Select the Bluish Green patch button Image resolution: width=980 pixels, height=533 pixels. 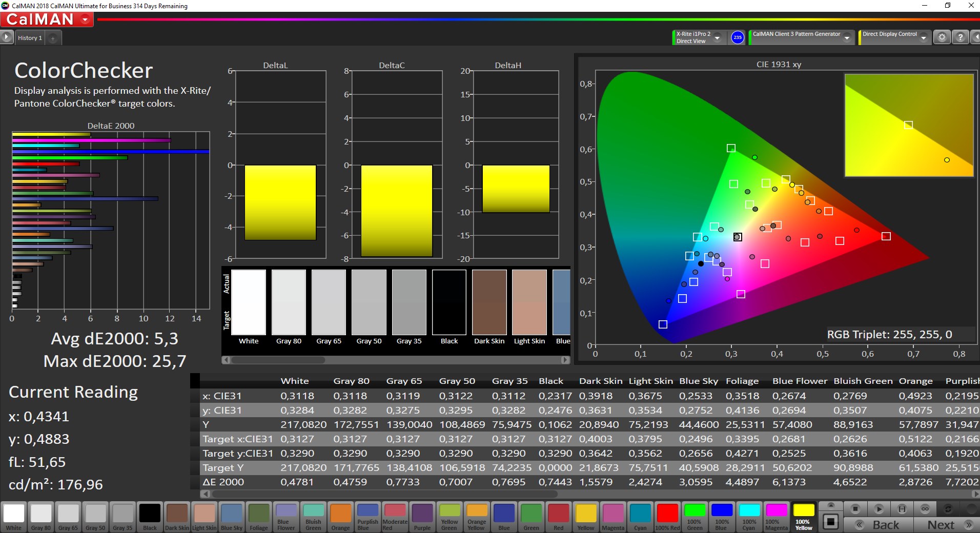pos(313,517)
